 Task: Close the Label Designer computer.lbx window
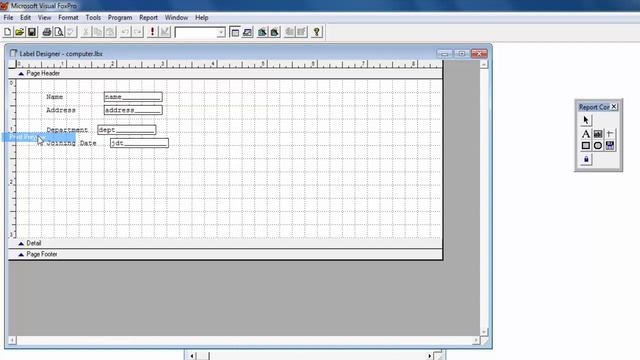(x=479, y=53)
